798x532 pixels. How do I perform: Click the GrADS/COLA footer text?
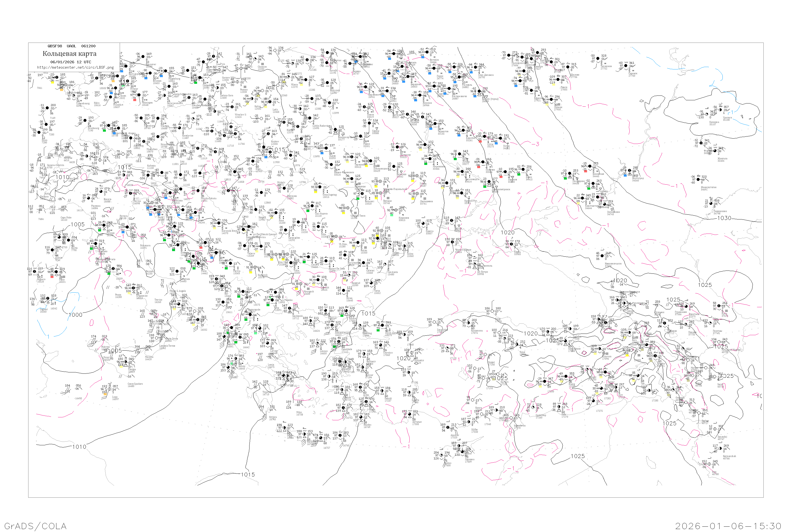click(x=35, y=526)
